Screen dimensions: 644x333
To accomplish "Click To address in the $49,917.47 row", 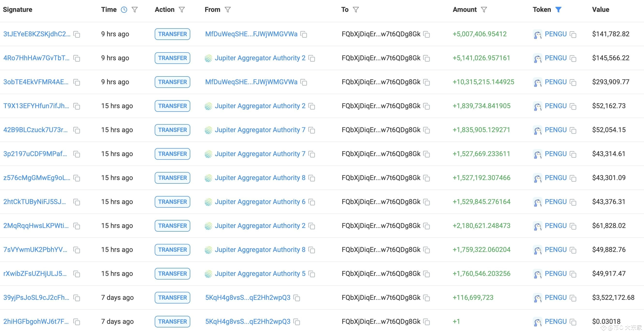I will [x=381, y=274].
